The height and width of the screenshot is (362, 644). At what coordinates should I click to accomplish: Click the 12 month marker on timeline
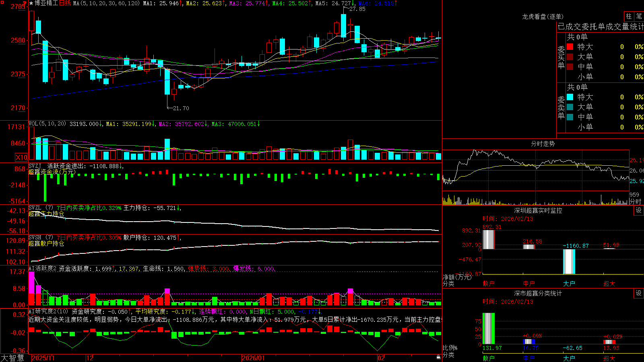tap(90, 358)
